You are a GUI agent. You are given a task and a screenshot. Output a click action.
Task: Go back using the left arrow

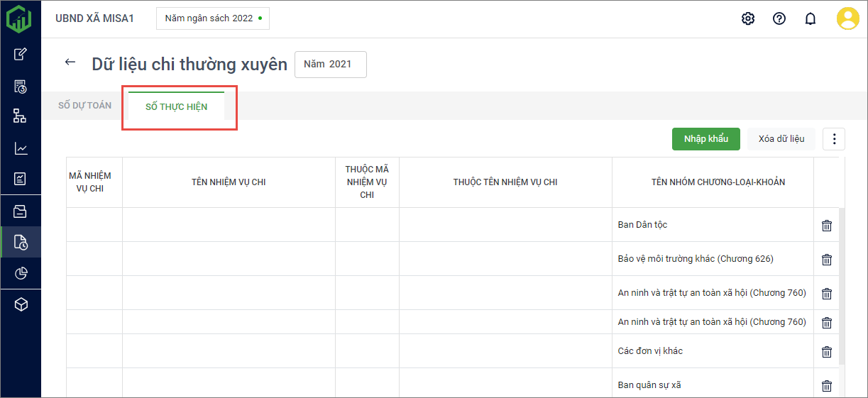point(70,62)
